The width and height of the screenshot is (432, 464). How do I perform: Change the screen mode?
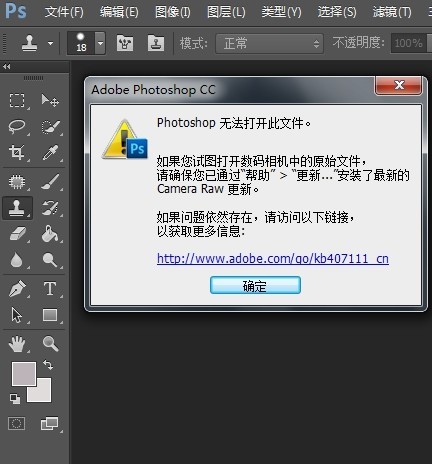point(49,424)
